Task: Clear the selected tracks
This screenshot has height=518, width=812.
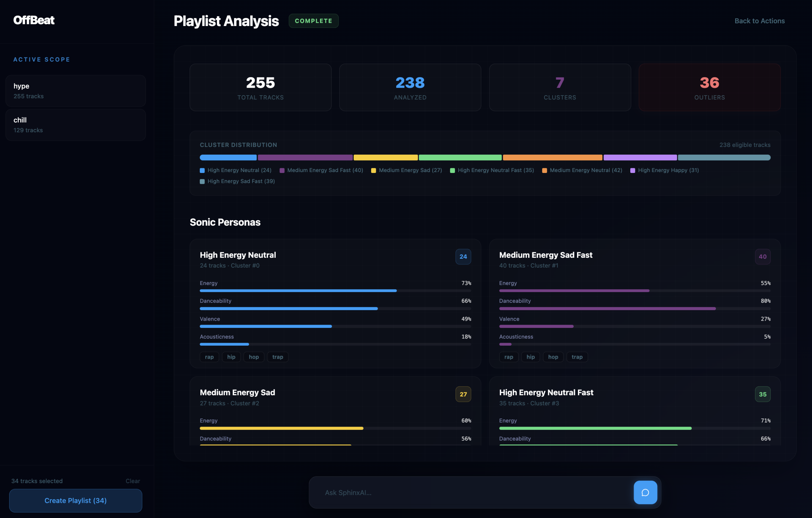Action: [x=133, y=481]
